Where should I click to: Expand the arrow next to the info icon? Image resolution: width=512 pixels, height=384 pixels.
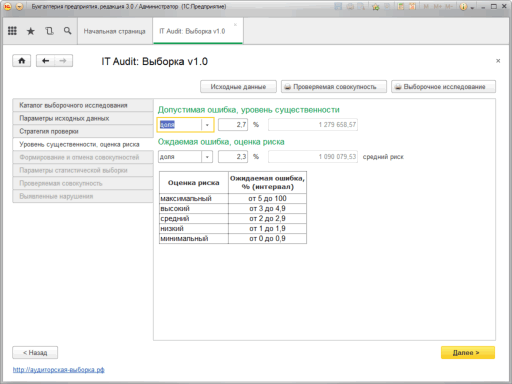click(472, 7)
